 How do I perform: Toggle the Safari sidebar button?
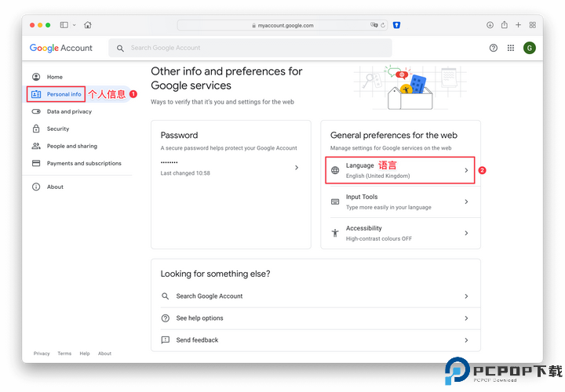tap(64, 25)
